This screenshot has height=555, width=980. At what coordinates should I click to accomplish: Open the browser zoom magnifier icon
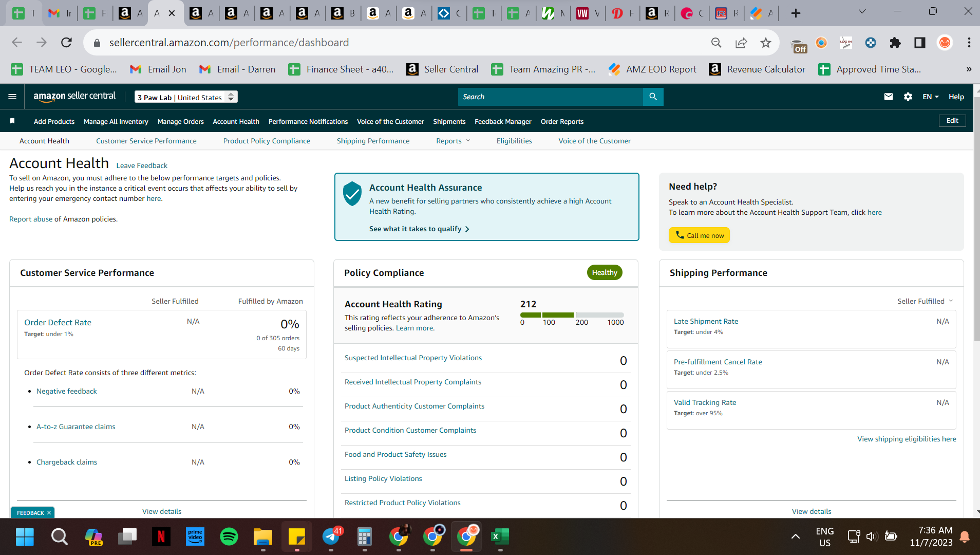(x=716, y=43)
